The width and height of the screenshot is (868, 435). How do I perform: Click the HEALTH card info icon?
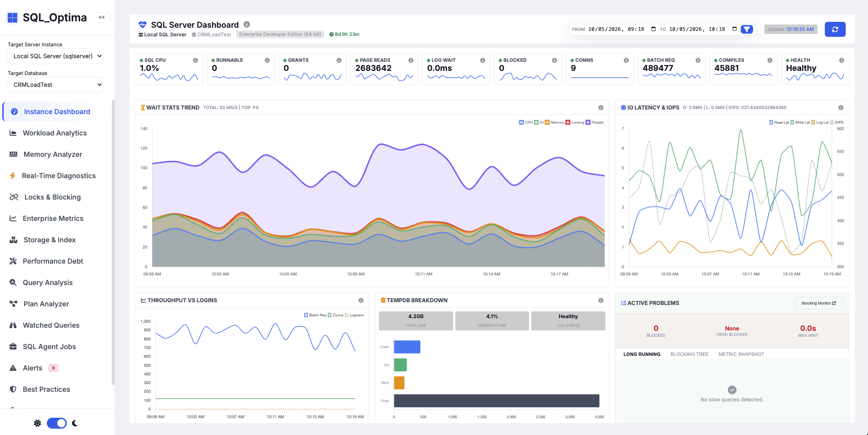click(842, 60)
